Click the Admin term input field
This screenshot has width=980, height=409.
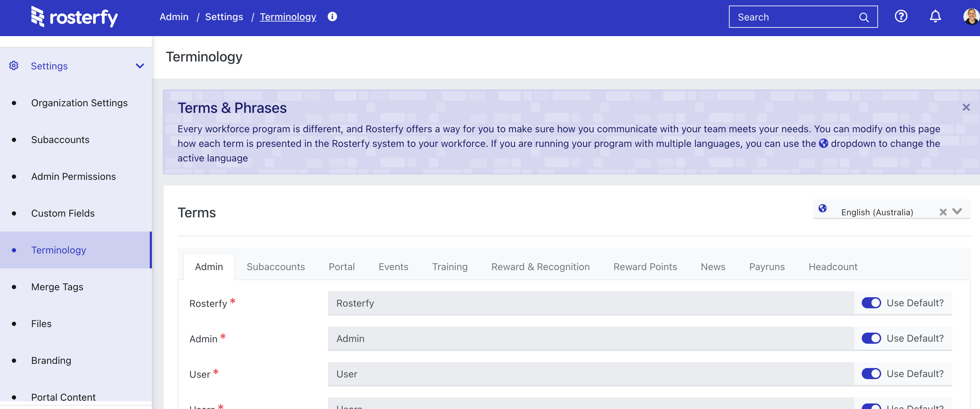point(591,339)
